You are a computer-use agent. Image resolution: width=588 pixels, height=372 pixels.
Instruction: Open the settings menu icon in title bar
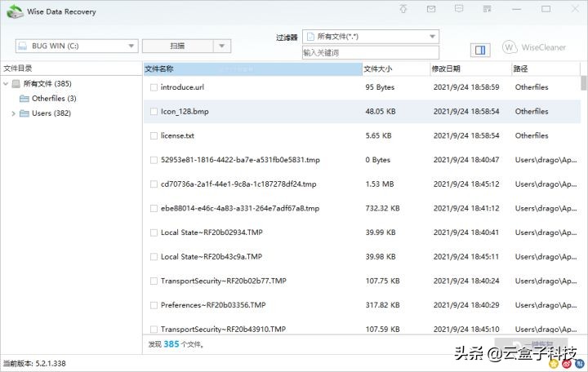[x=487, y=9]
